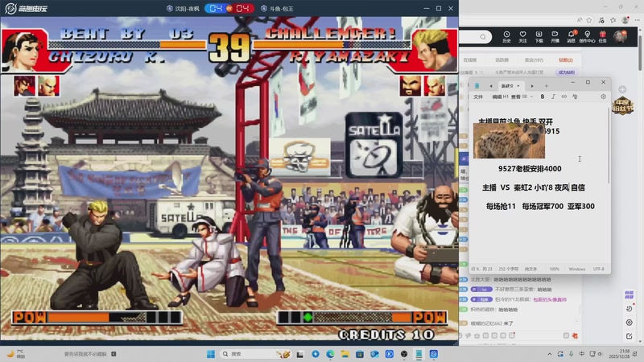The height and width of the screenshot is (362, 644).
Task: Click the Windows line-ending indicator in status bar
Action: coord(576,269)
